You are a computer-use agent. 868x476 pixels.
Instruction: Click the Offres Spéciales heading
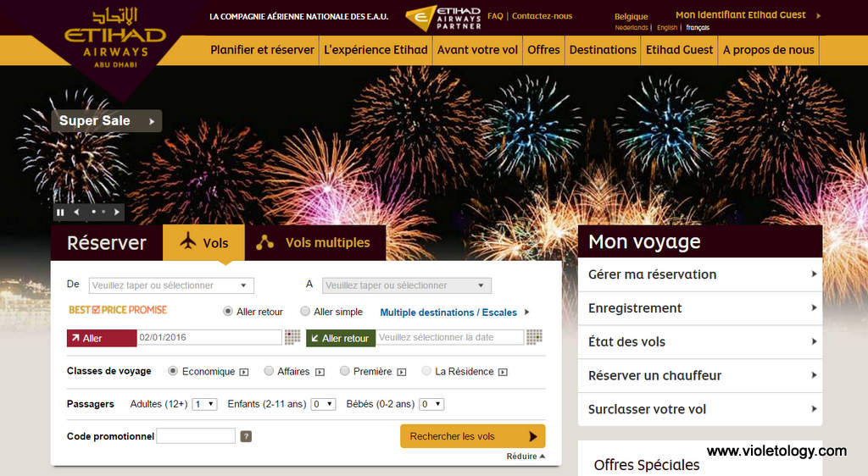click(647, 465)
